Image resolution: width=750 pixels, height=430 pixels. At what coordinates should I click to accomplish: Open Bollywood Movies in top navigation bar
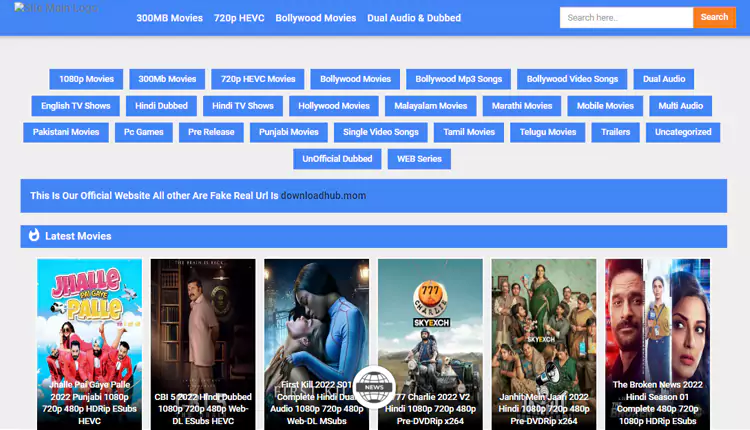point(316,18)
